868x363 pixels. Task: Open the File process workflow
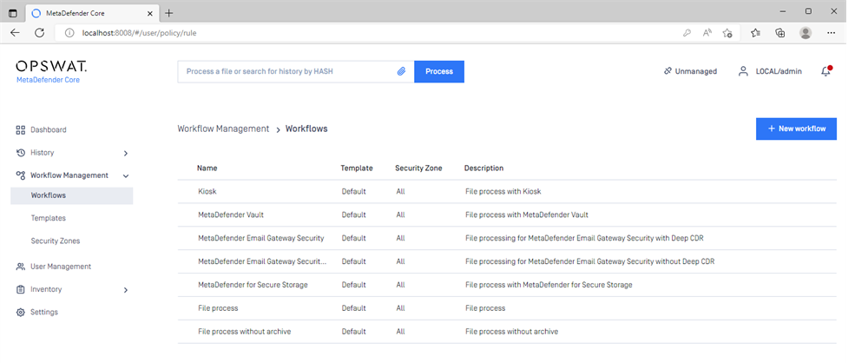507,307
